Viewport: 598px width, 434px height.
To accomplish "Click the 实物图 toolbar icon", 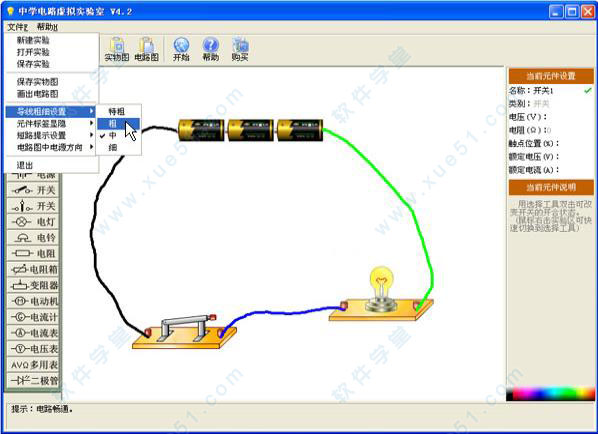I will [117, 49].
